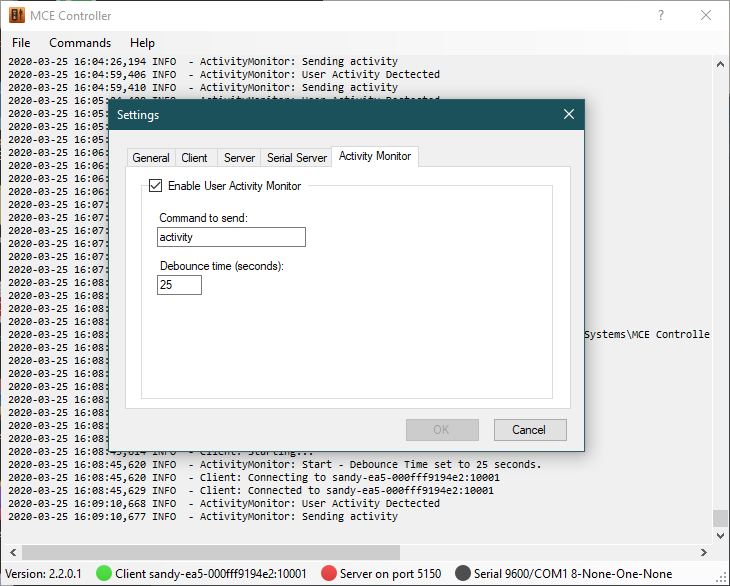Click the horizontal scroll left arrow
Image resolution: width=730 pixels, height=586 pixels.
(x=13, y=552)
